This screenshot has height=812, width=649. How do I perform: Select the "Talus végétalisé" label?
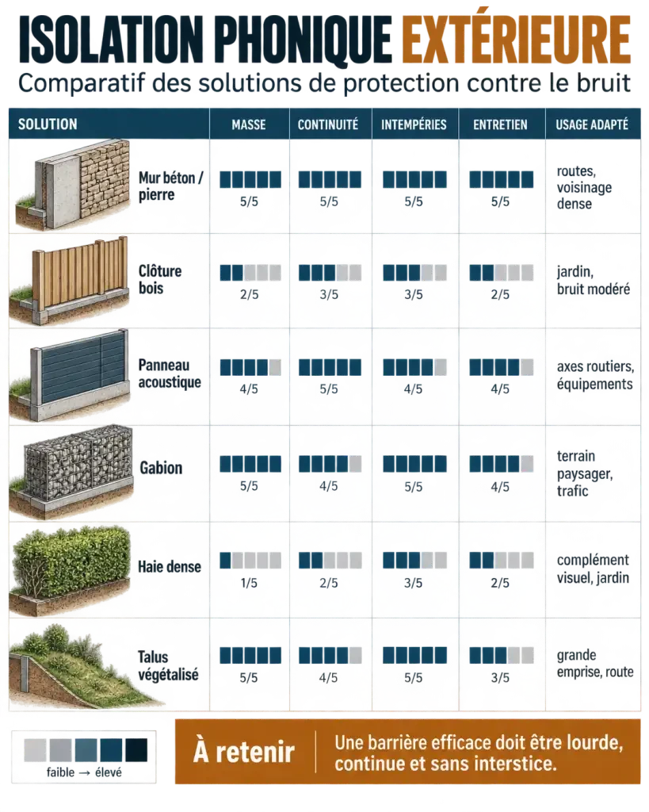click(x=168, y=665)
